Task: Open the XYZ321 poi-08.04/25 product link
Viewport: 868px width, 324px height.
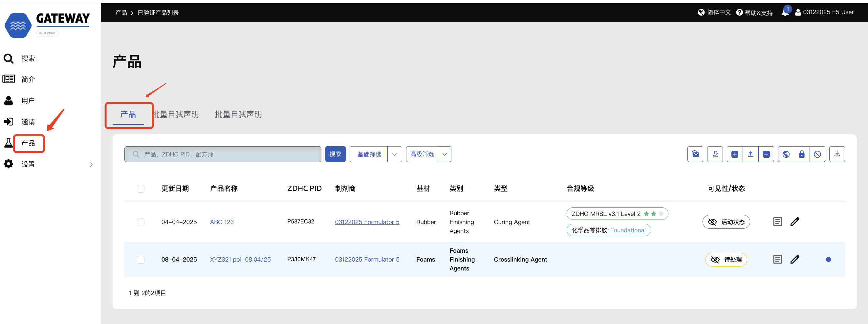Action: click(240, 259)
